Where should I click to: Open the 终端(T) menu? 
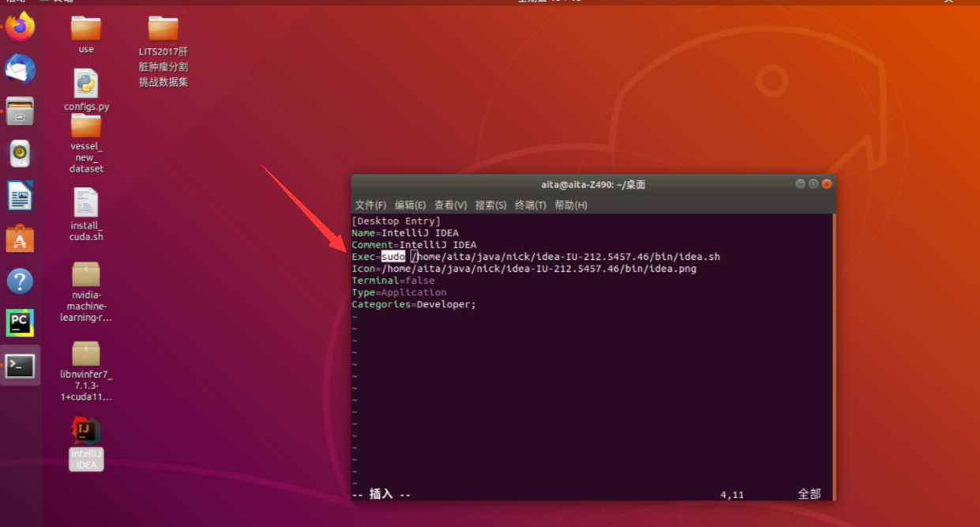tap(531, 205)
